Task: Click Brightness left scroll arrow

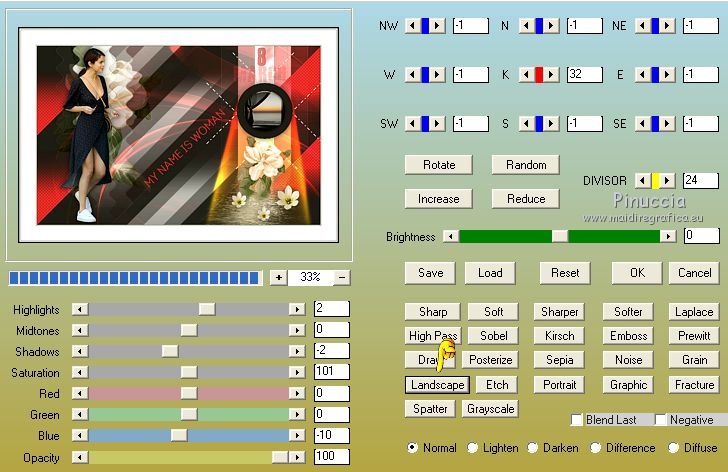Action: click(451, 236)
